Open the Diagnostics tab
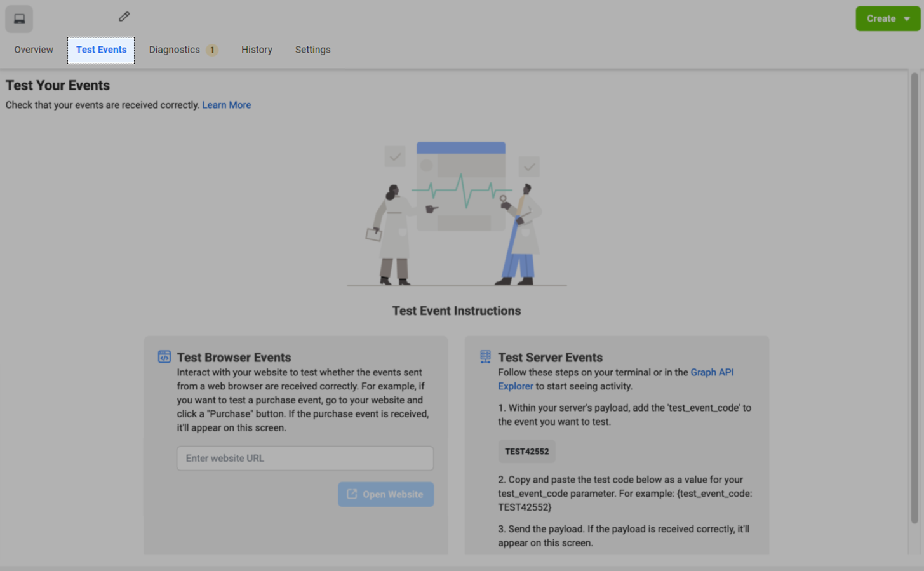 (x=174, y=50)
